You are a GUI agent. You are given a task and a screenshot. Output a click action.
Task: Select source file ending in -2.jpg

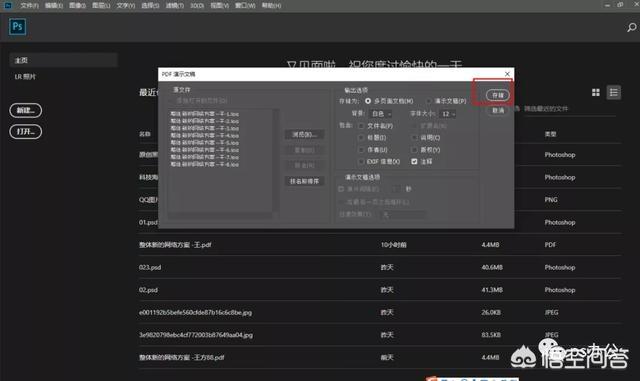click(205, 121)
